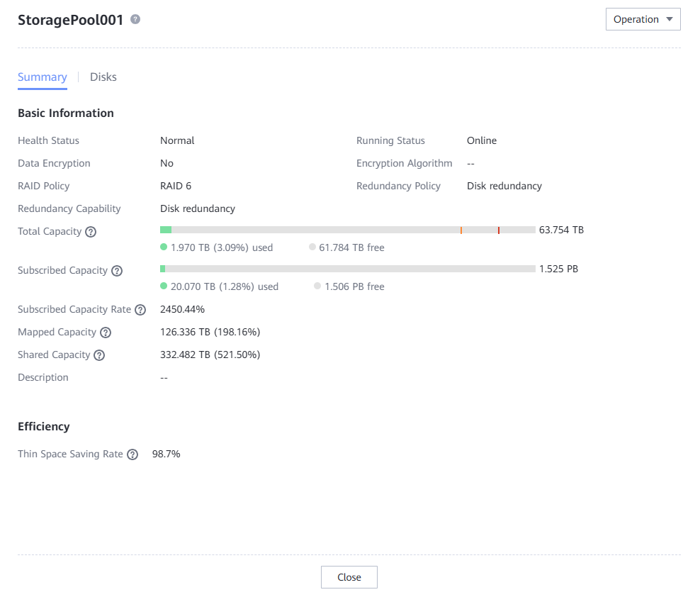Click the StoragePool001 title text
The image size is (700, 597).
[70, 20]
